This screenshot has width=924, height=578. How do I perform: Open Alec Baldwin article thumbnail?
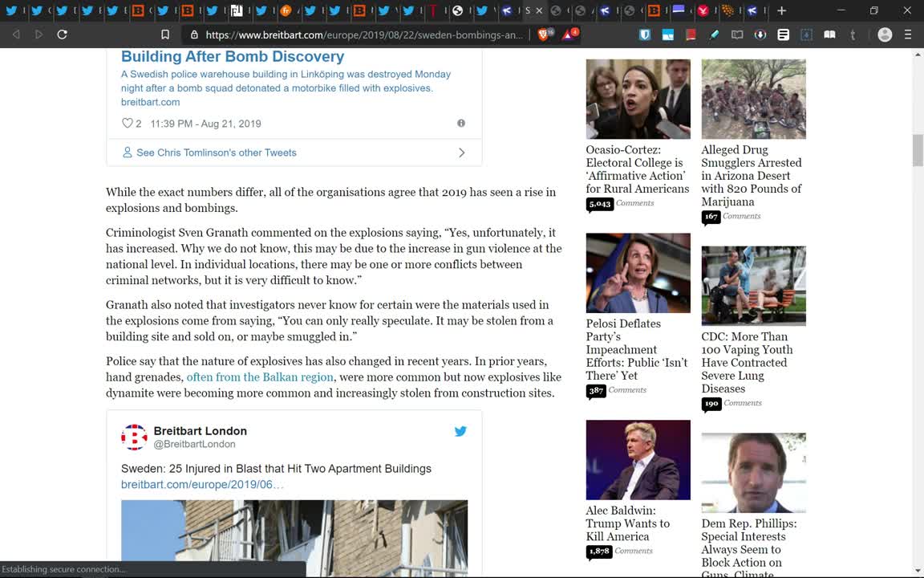click(638, 460)
